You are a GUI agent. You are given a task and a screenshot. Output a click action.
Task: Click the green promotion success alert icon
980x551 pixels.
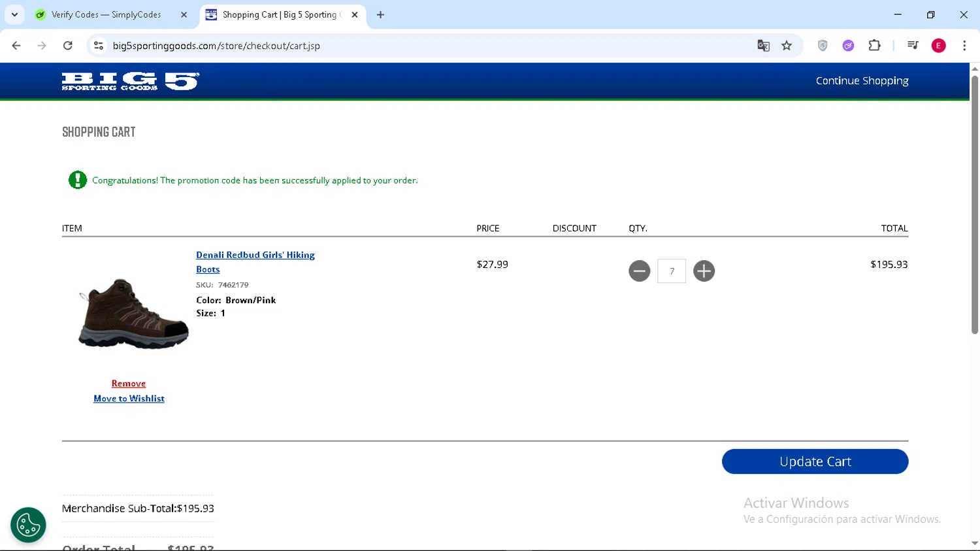(78, 180)
